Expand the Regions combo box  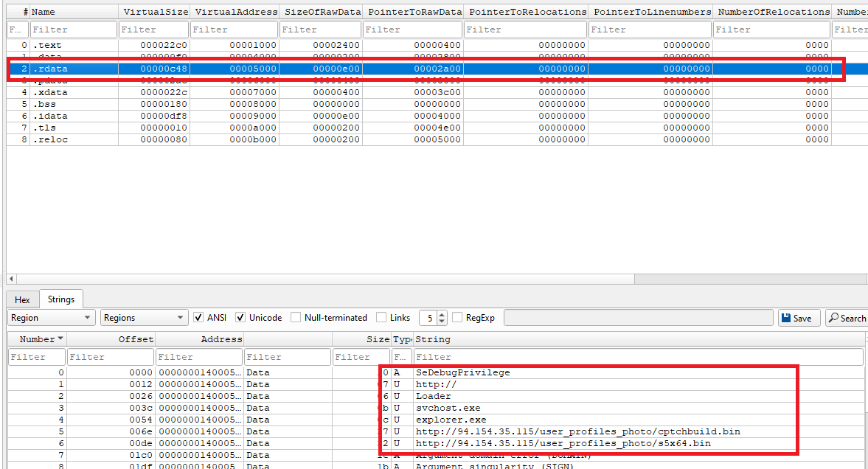pyautogui.click(x=145, y=318)
